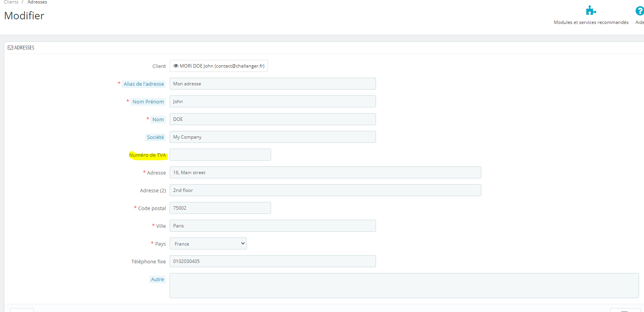Focus the Ville field containing Paris
Screen dimensions: 644x312
pyautogui.click(x=273, y=226)
